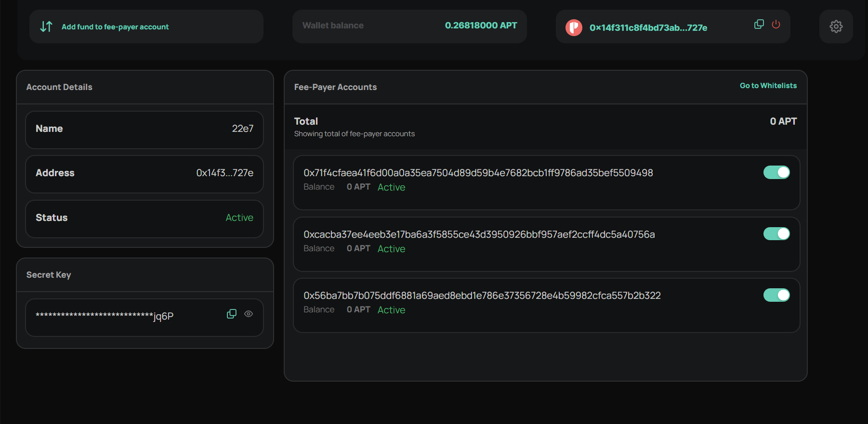Reveal the secret key with eye icon
Image resolution: width=868 pixels, height=424 pixels.
tap(249, 314)
